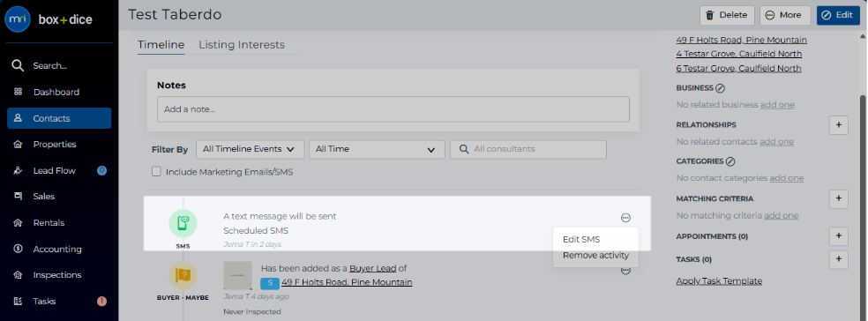
Task: Click add one link under BUSINESS
Action: [x=777, y=105]
